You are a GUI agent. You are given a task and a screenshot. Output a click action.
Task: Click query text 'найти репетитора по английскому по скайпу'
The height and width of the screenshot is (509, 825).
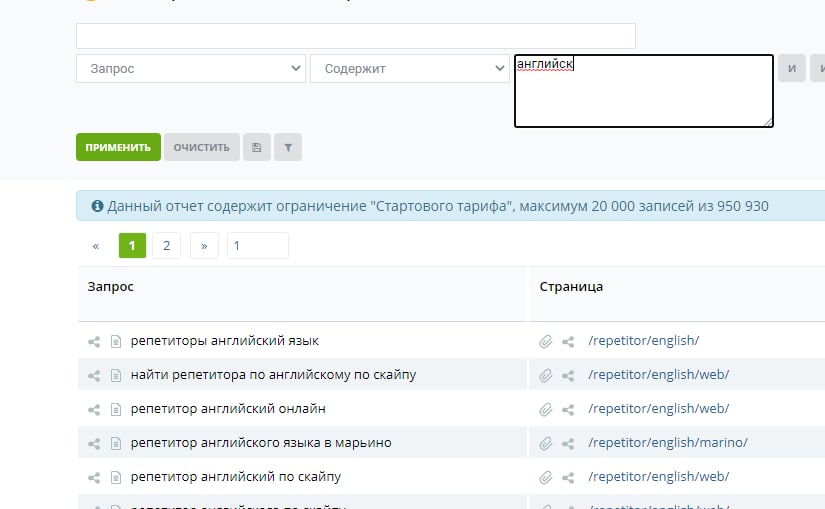pos(273,375)
